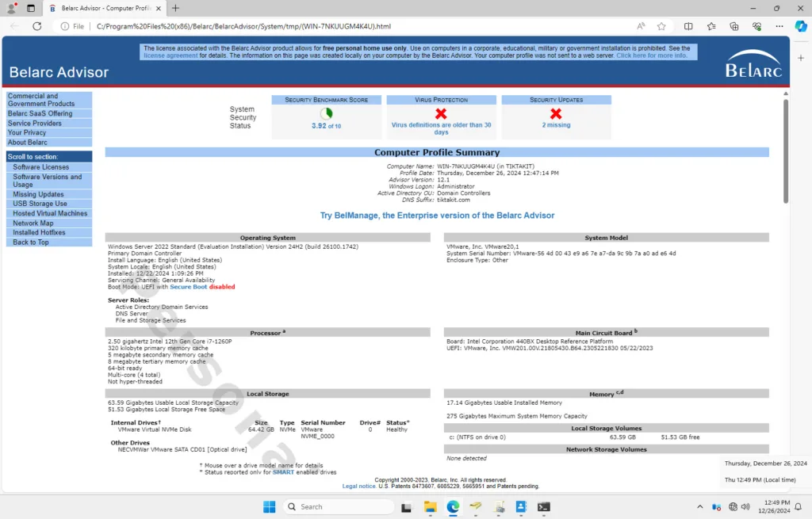Click the Computer Profile Summary heading
The image size is (812, 519).
437,152
